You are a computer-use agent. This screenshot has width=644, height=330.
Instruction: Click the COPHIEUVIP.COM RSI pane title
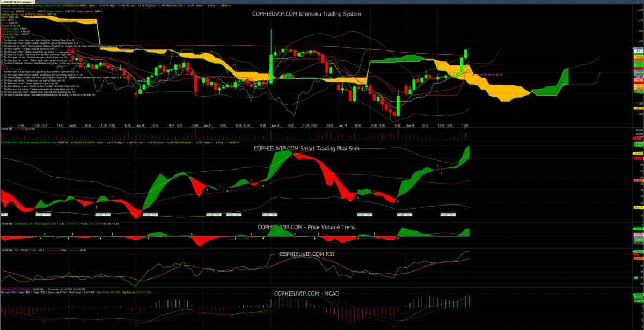[306, 253]
